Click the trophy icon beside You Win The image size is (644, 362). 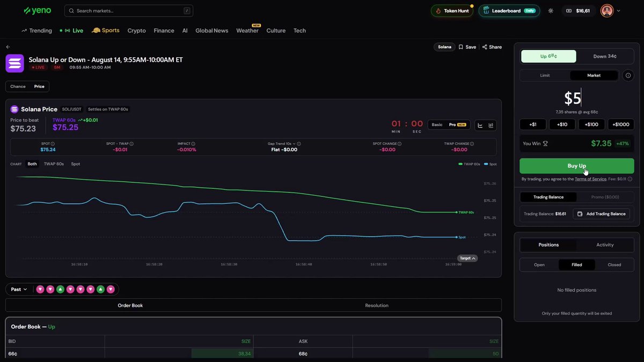545,144
